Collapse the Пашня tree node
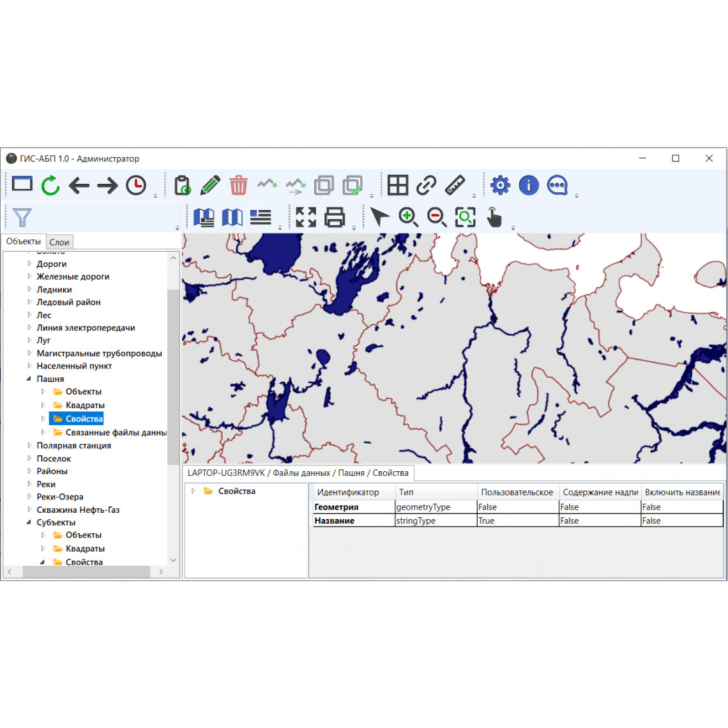The image size is (728, 728). point(29,379)
